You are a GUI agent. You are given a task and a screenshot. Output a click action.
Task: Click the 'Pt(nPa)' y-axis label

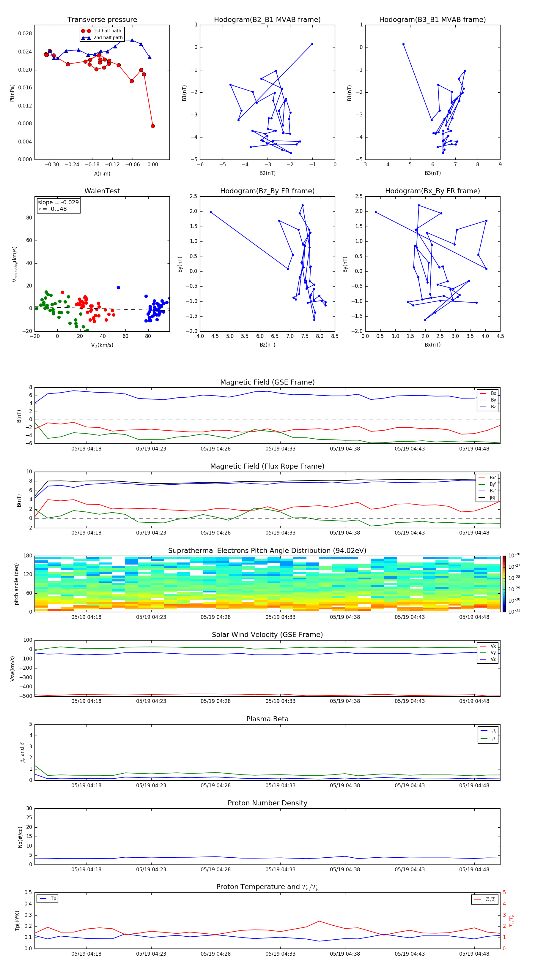12,93
